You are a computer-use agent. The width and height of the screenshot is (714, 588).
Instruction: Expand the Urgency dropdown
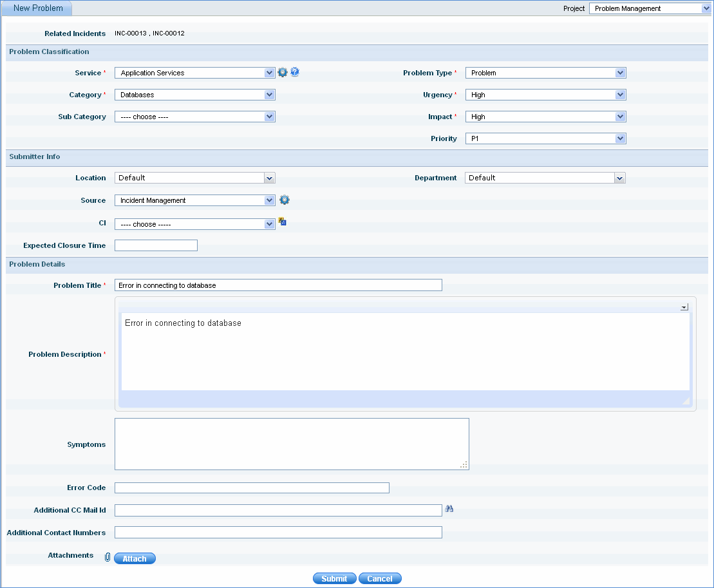[545, 95]
